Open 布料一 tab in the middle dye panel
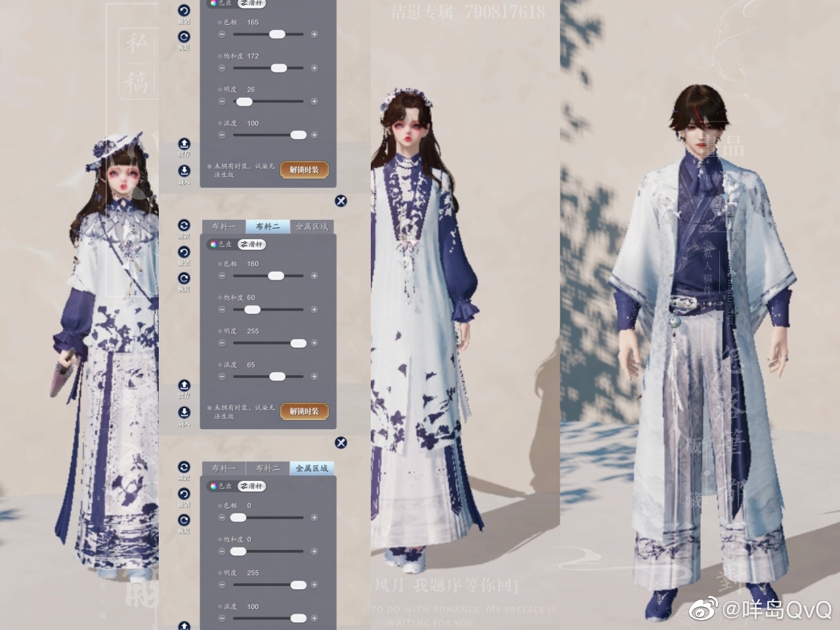 [224, 226]
